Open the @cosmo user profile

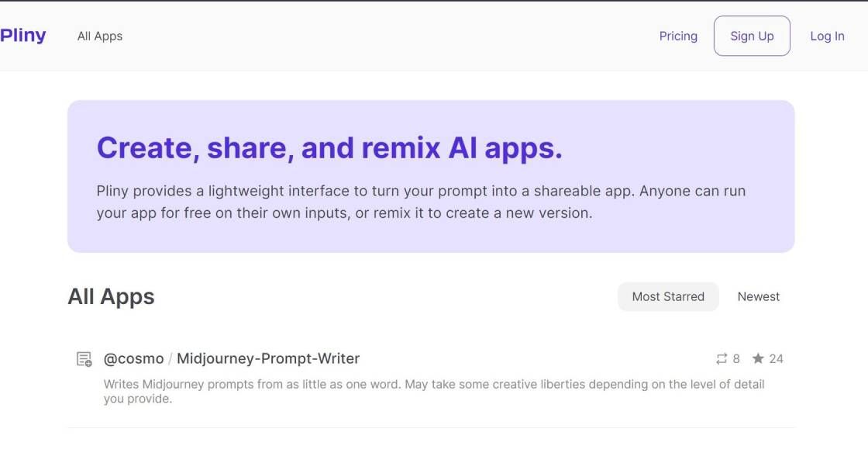pyautogui.click(x=133, y=359)
